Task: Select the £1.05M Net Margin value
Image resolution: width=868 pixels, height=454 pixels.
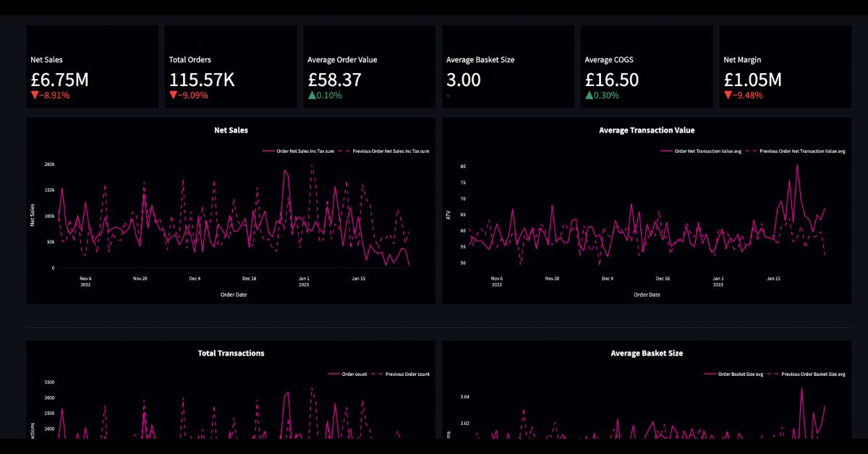Action: tap(753, 80)
